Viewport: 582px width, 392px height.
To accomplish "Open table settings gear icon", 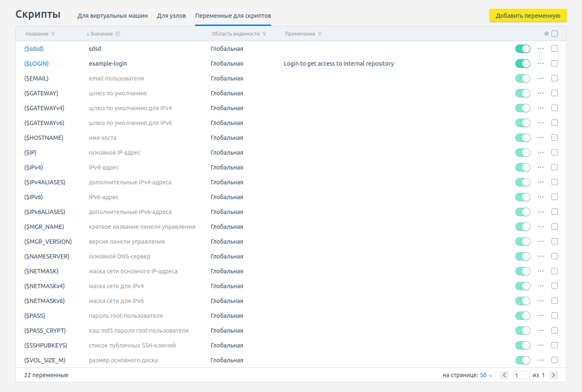I will pyautogui.click(x=546, y=34).
